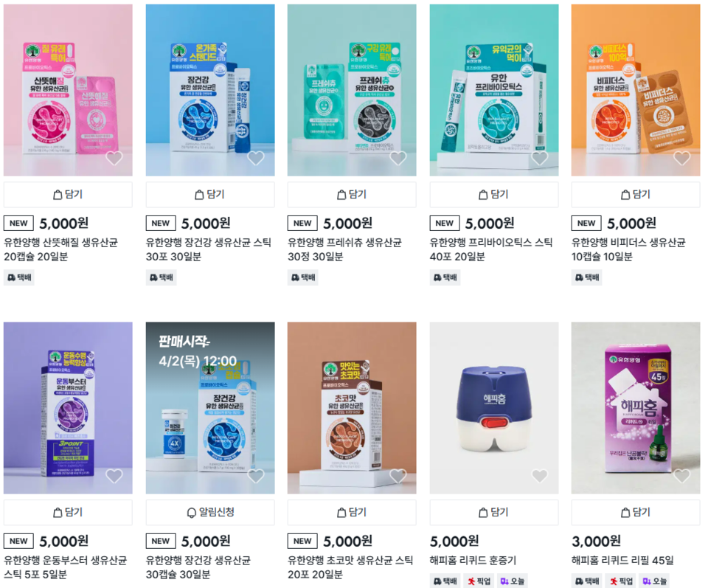Click 택배 badge under 프레쉬츄 생유산균
This screenshot has width=708, height=588.
(303, 277)
